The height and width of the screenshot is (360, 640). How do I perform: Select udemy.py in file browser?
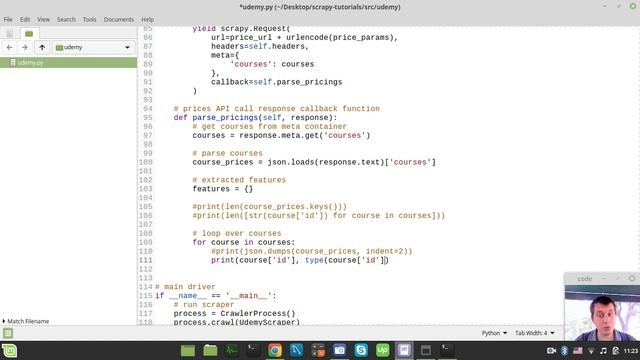(68, 62)
